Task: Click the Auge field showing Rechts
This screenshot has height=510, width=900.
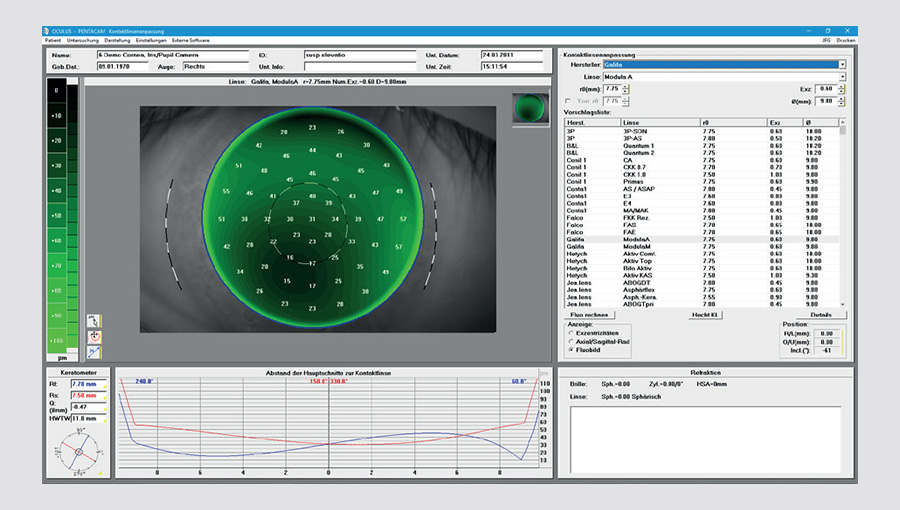Action: [x=215, y=67]
